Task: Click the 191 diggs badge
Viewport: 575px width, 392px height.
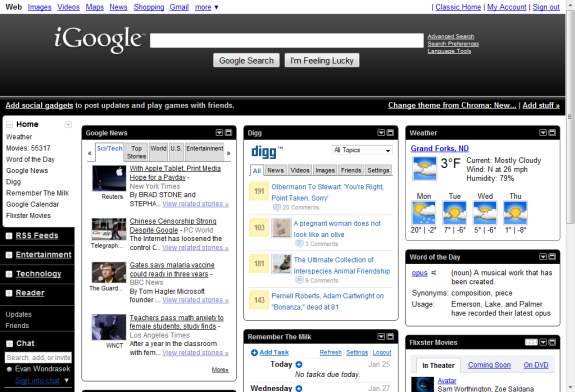Action: click(259, 191)
